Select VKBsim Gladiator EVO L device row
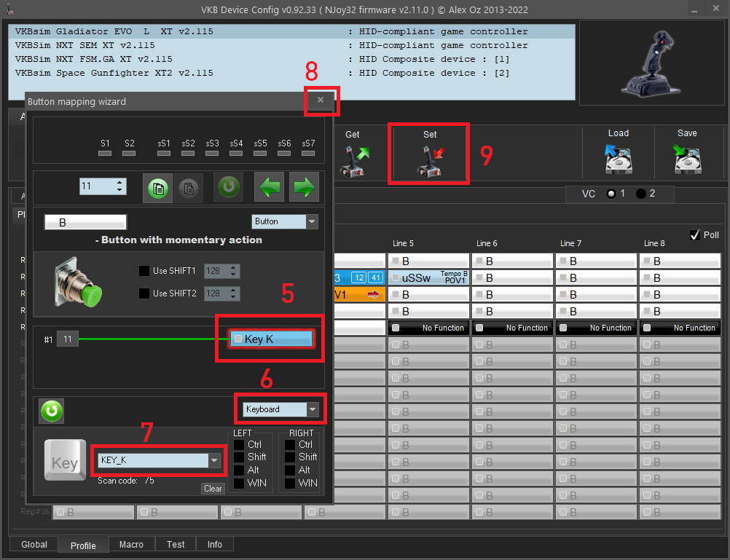This screenshot has width=730, height=560. [x=292, y=31]
